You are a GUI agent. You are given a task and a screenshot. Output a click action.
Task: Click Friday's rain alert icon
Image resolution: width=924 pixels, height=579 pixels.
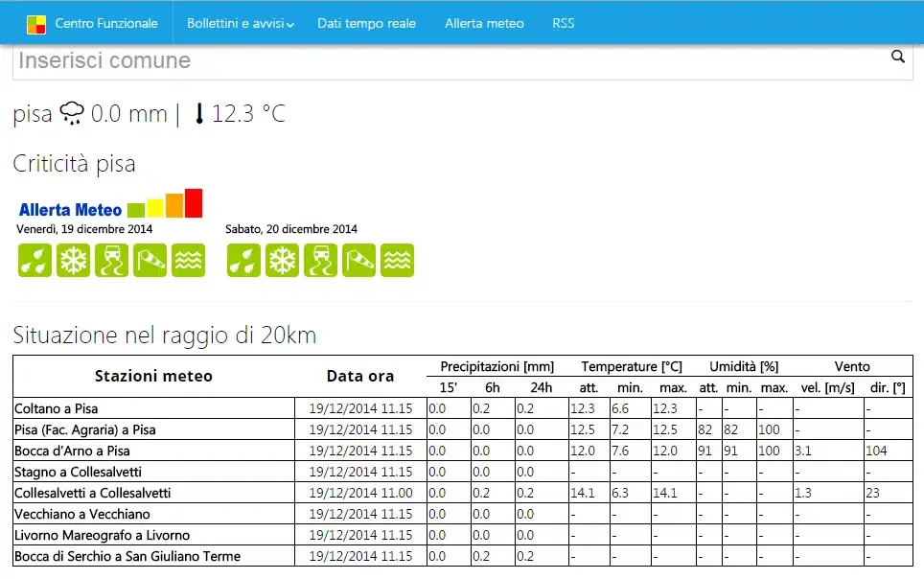tap(35, 260)
